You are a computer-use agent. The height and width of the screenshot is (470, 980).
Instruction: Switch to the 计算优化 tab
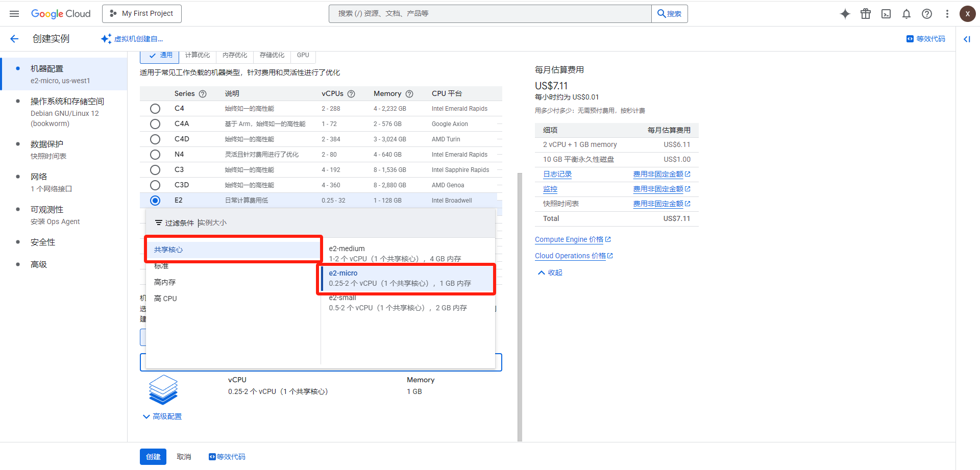click(198, 55)
